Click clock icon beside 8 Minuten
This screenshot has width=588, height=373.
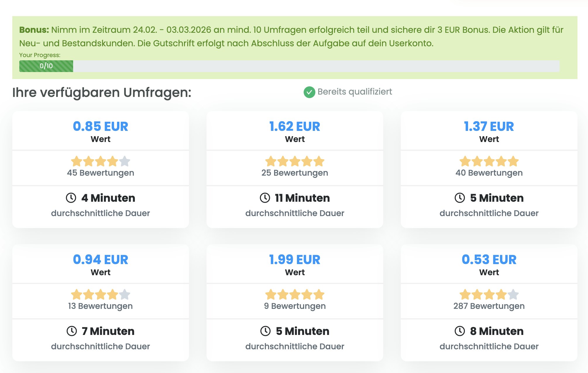[460, 331]
